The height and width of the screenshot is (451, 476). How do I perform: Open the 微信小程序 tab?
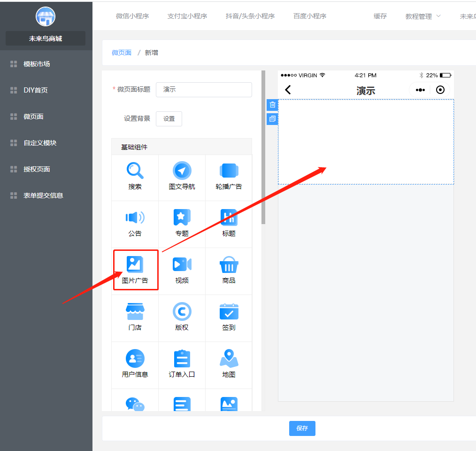[132, 16]
